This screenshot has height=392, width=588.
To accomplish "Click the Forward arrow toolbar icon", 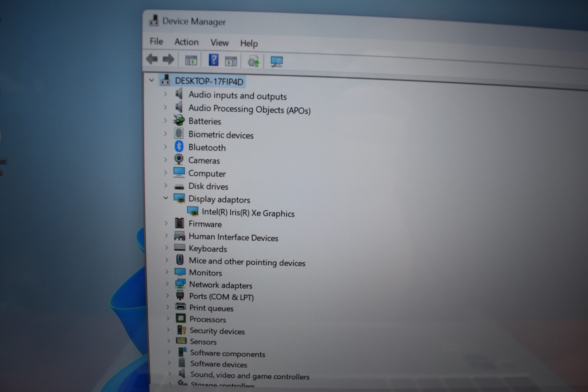I will pos(168,59).
